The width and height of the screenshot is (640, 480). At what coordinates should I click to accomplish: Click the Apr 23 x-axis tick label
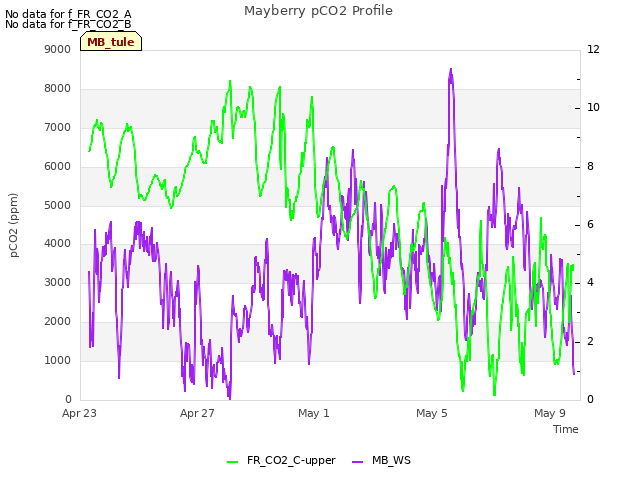(79, 413)
